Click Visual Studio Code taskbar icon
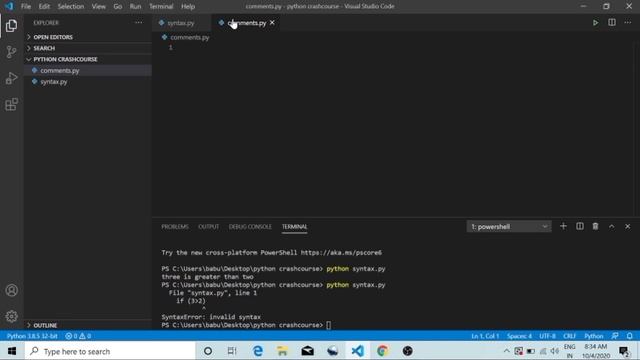640x360 pixels. (x=358, y=351)
